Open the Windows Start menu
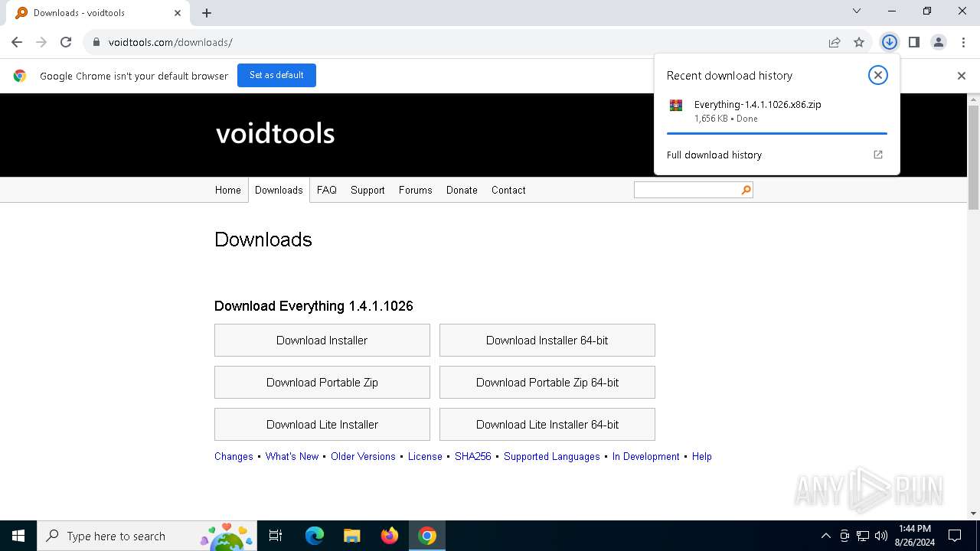 tap(18, 536)
